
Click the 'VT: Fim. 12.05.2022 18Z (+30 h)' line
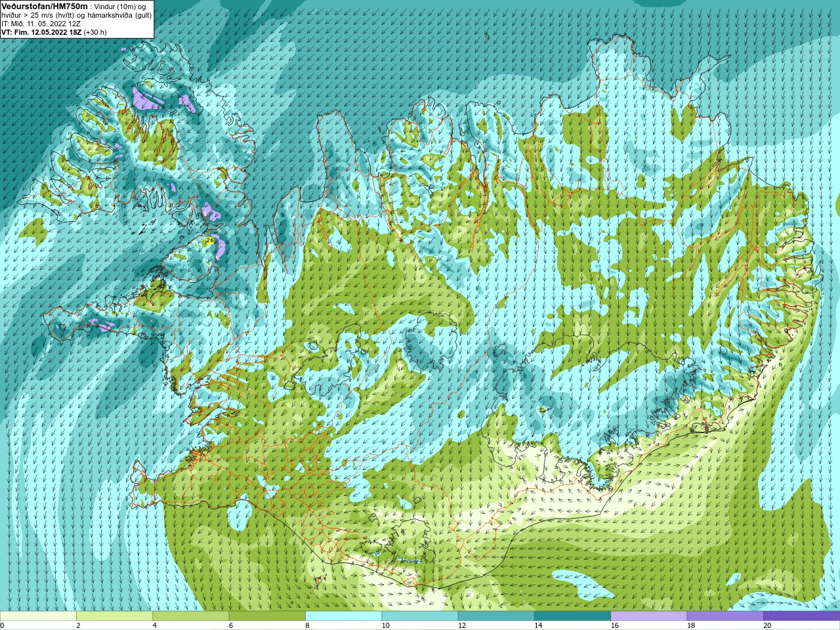54,31
